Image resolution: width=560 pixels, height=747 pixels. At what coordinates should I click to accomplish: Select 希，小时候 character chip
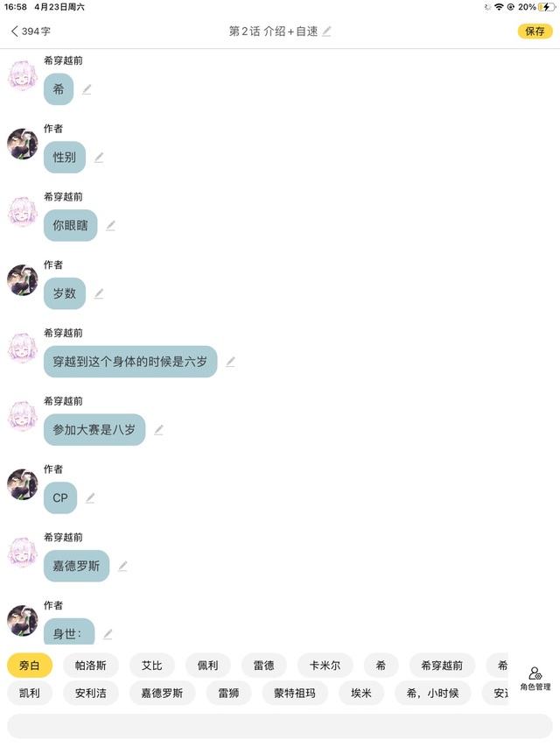pos(432,694)
